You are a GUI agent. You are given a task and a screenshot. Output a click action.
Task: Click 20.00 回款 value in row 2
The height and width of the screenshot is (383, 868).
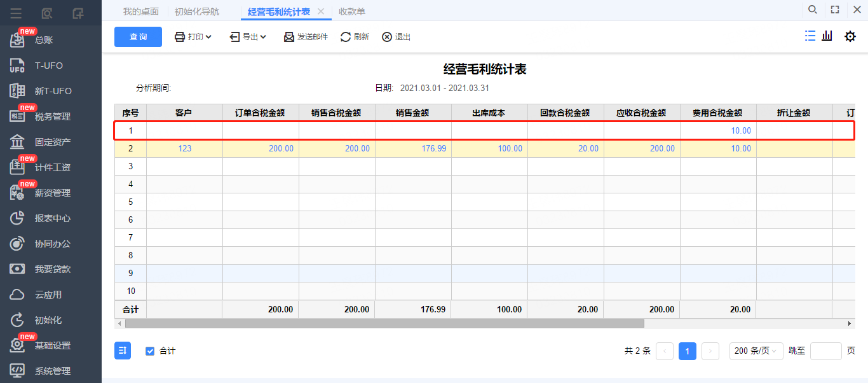point(588,148)
